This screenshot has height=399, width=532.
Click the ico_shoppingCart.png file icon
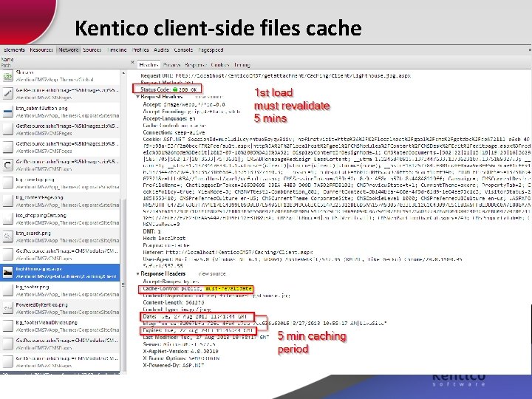tap(7, 219)
